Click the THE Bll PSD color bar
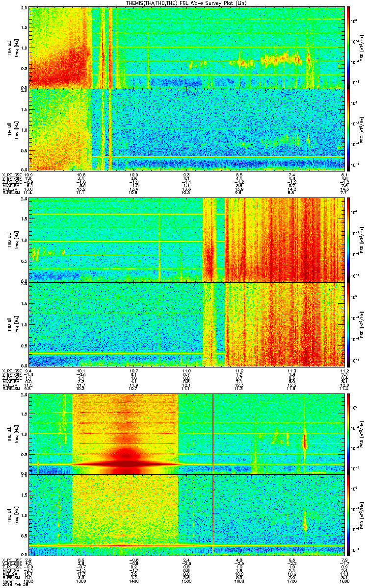 tap(348, 514)
